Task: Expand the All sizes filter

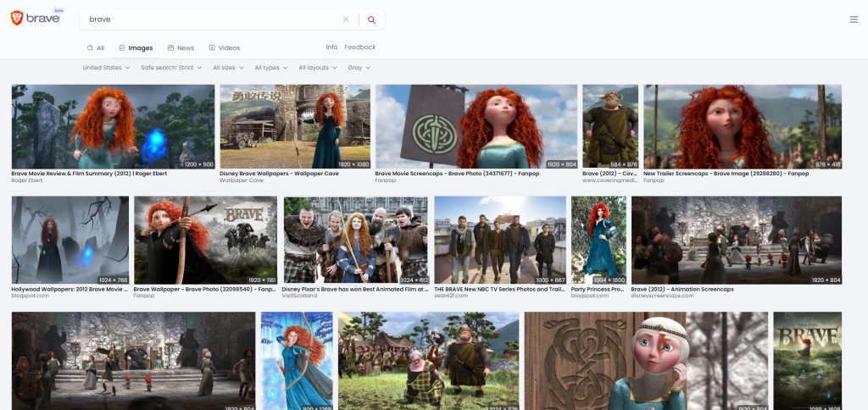Action: 228,68
